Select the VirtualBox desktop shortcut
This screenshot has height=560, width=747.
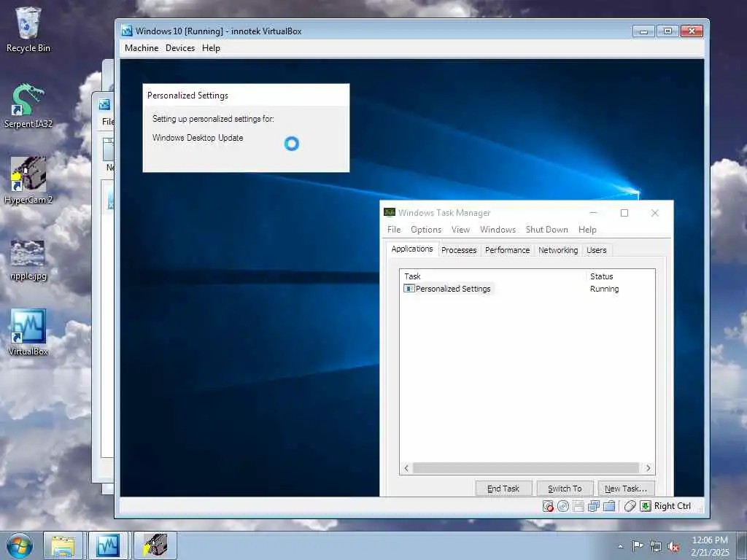pyautogui.click(x=28, y=332)
